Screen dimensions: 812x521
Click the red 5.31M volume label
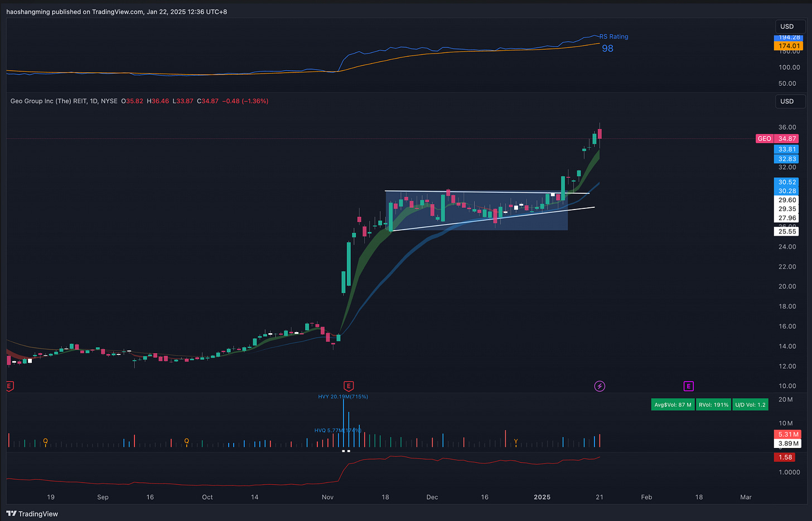pyautogui.click(x=789, y=435)
